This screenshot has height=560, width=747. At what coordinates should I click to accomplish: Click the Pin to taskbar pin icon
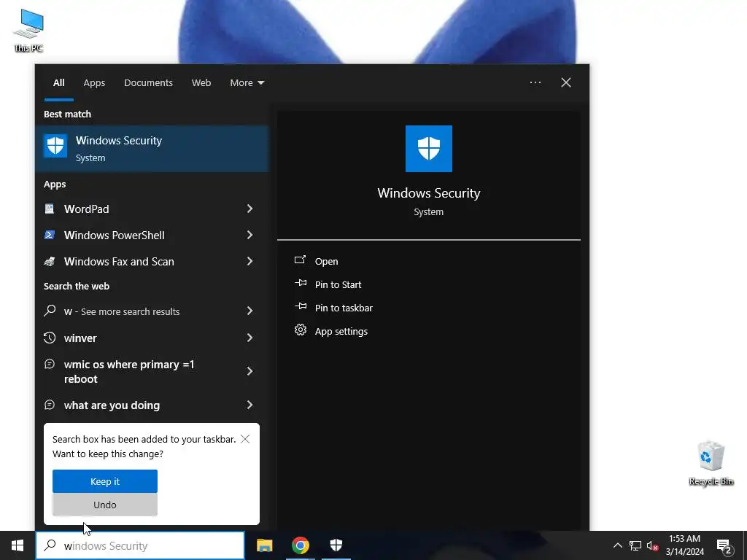(301, 307)
